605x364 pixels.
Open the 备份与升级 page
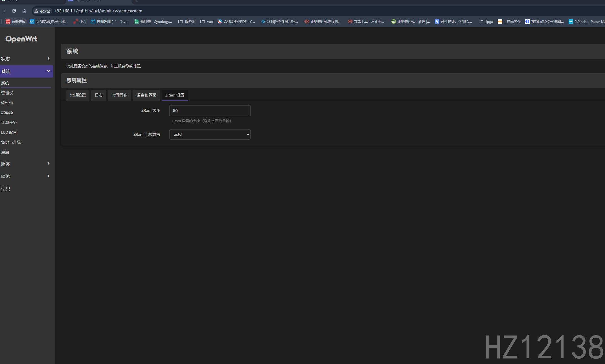pos(11,142)
